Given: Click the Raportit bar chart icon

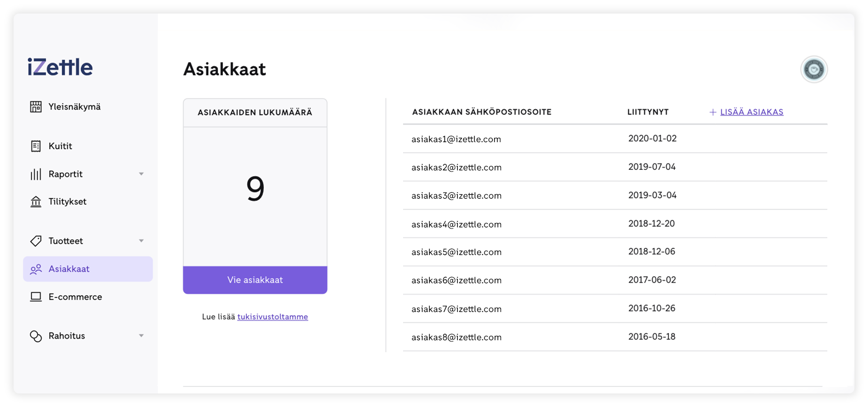Looking at the screenshot, I should [36, 174].
